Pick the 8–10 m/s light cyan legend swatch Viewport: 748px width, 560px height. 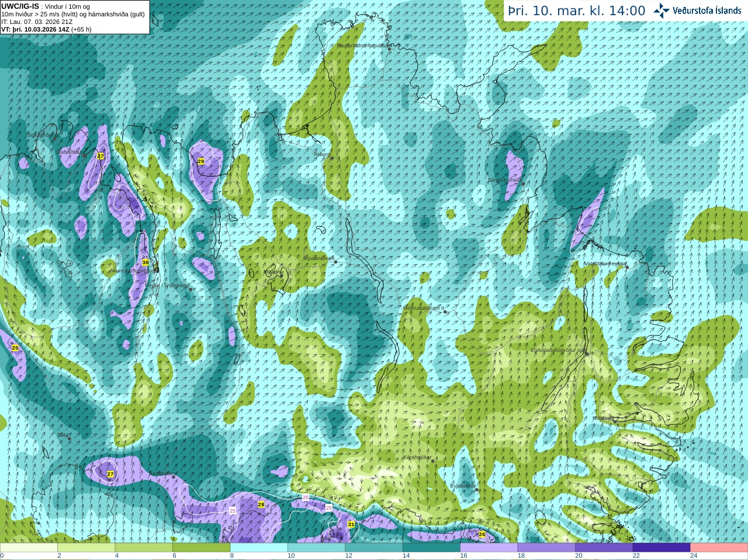(259, 548)
